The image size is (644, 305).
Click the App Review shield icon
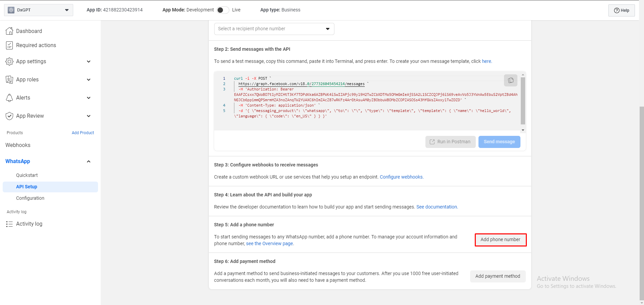coord(9,116)
